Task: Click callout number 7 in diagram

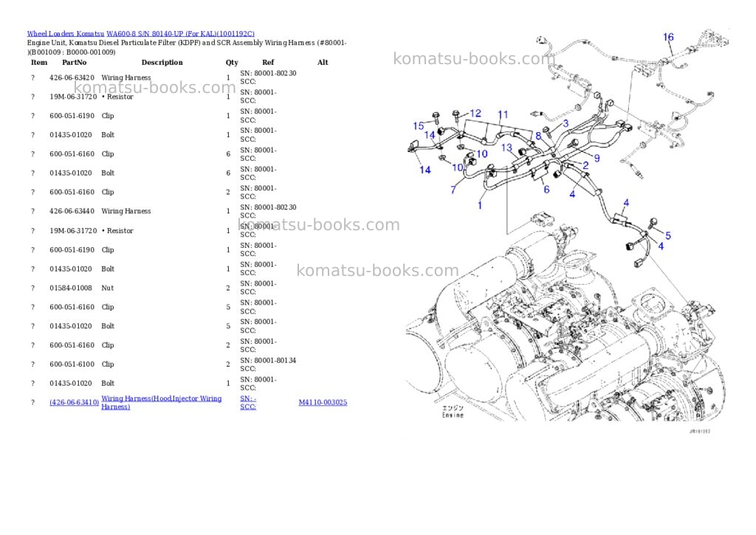Action: click(453, 190)
